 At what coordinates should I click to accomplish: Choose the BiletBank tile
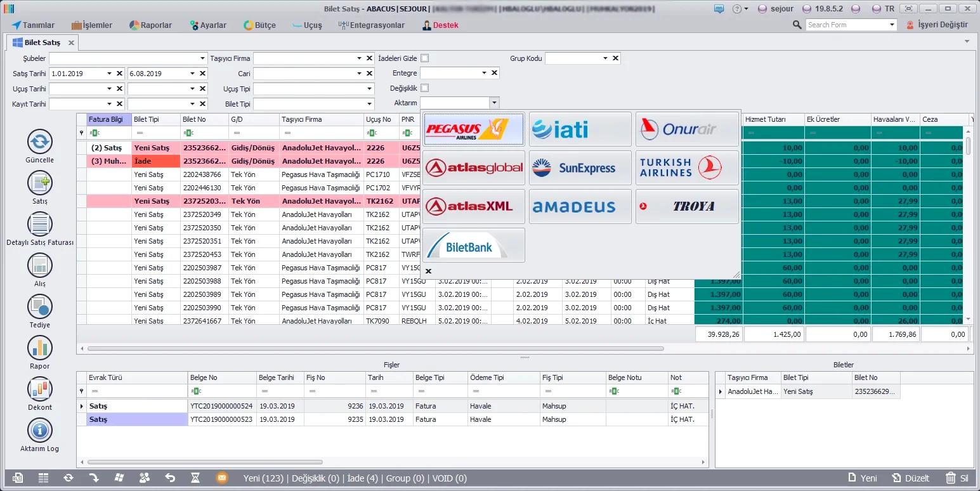474,245
